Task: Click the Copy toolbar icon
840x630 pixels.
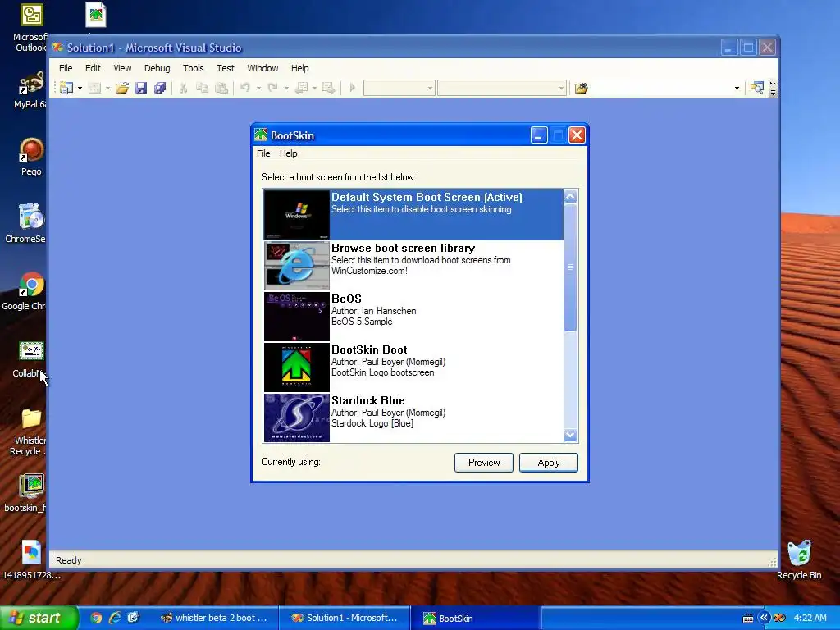Action: click(x=202, y=88)
